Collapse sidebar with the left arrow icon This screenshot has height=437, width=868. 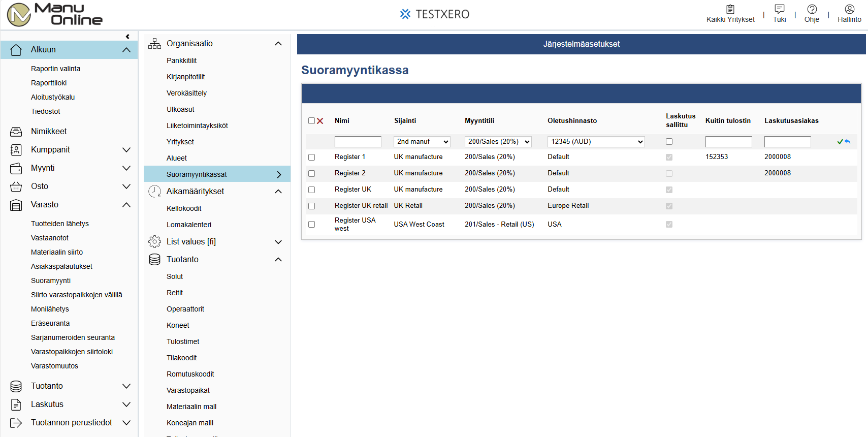pos(127,37)
